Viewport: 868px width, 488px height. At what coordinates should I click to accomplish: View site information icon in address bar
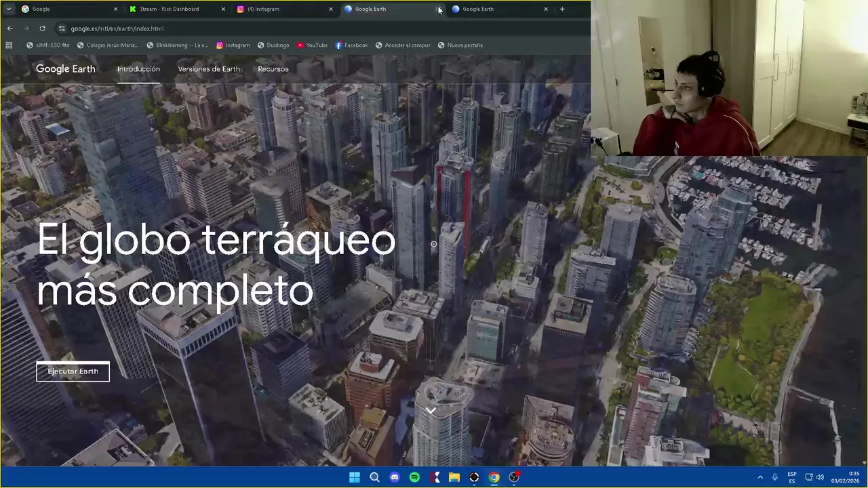coord(62,28)
